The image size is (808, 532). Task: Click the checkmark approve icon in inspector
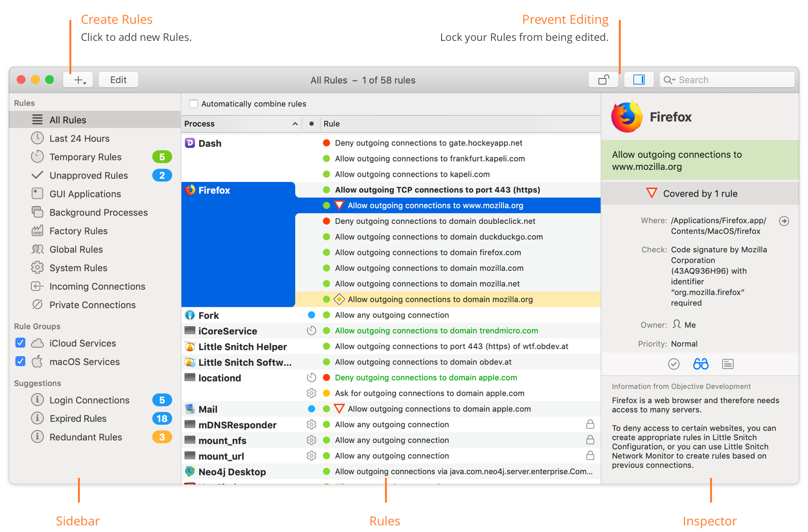[673, 364]
